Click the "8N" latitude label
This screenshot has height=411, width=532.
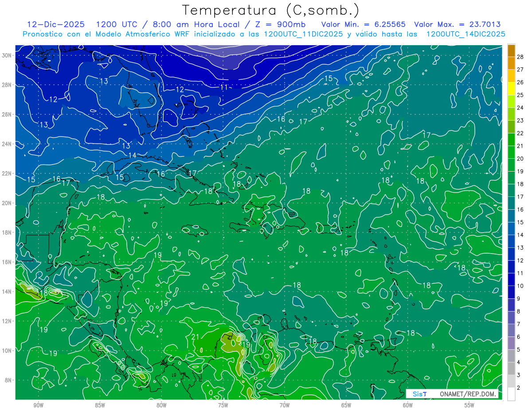[8, 380]
